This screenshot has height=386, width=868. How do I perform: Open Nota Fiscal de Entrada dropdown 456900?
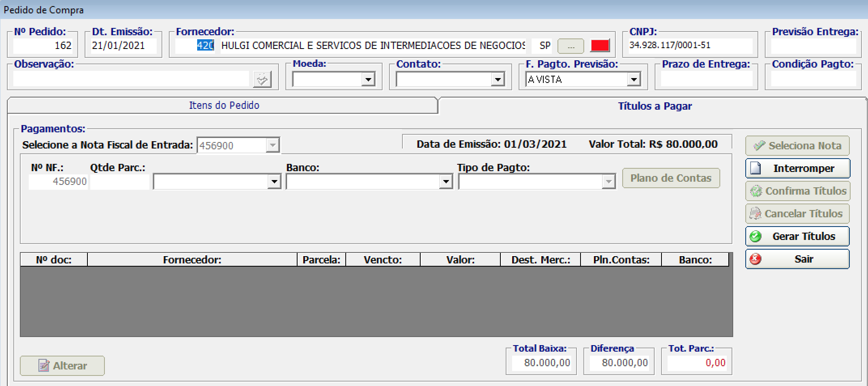pyautogui.click(x=273, y=145)
